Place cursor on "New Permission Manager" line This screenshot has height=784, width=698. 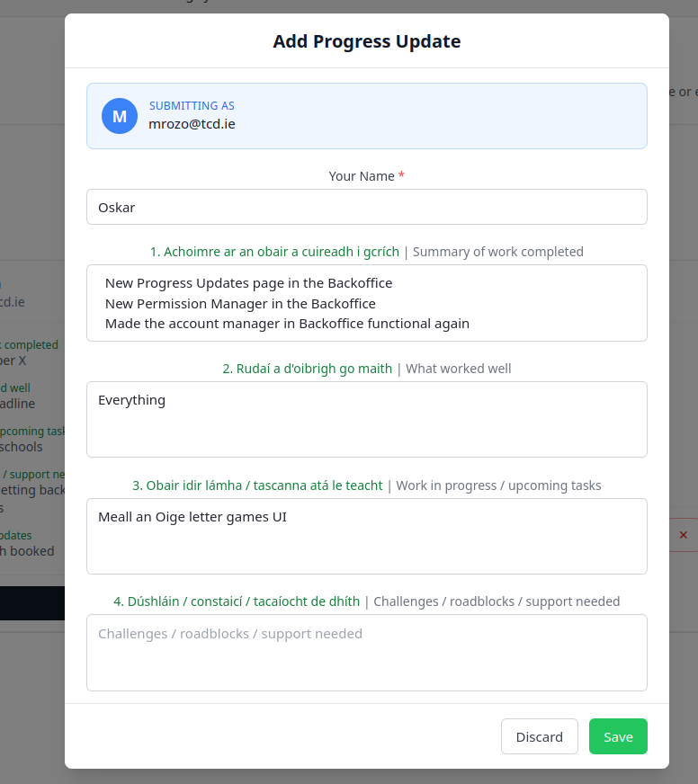point(240,304)
